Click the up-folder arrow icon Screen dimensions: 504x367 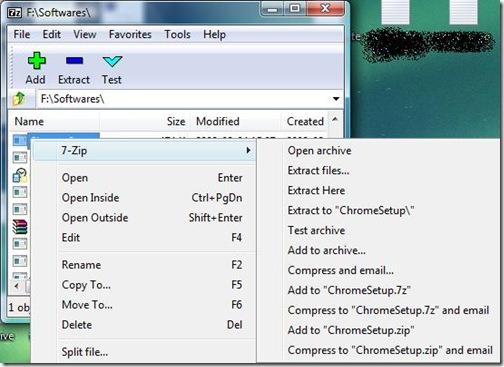(19, 99)
